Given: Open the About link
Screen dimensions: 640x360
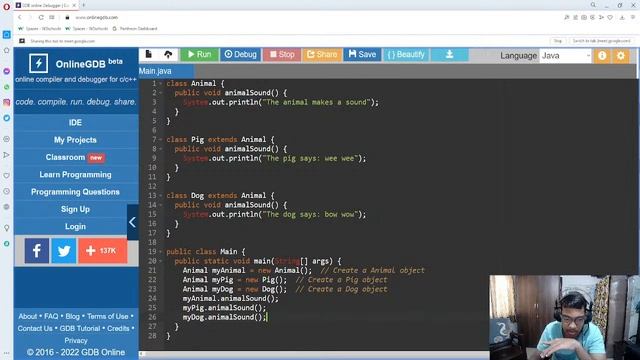Looking at the screenshot, I should pos(27,316).
